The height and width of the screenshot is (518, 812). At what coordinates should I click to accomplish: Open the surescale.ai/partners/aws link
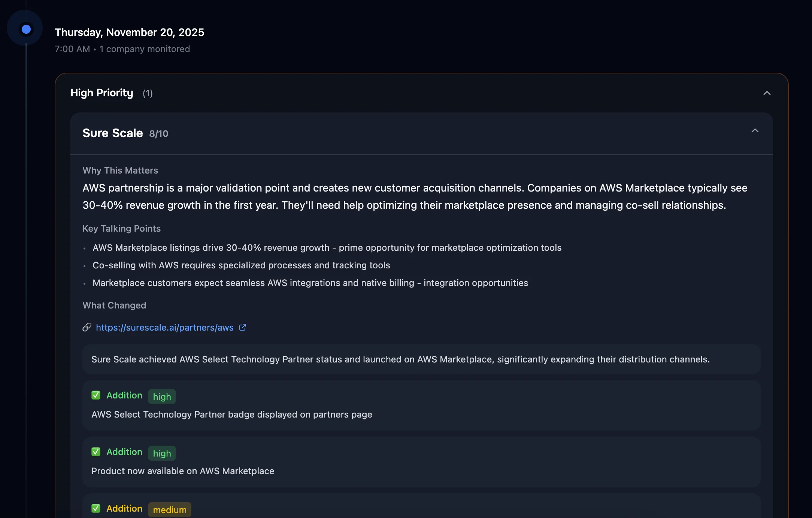pyautogui.click(x=164, y=327)
